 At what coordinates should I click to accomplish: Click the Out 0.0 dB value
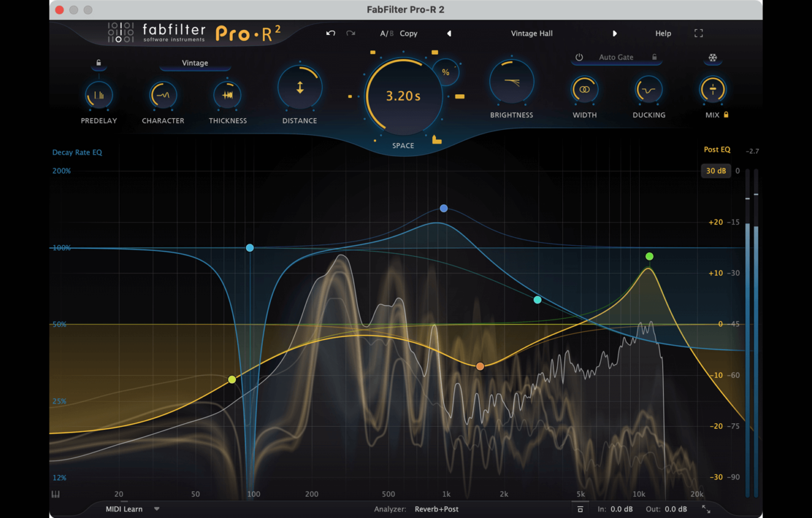tap(675, 509)
